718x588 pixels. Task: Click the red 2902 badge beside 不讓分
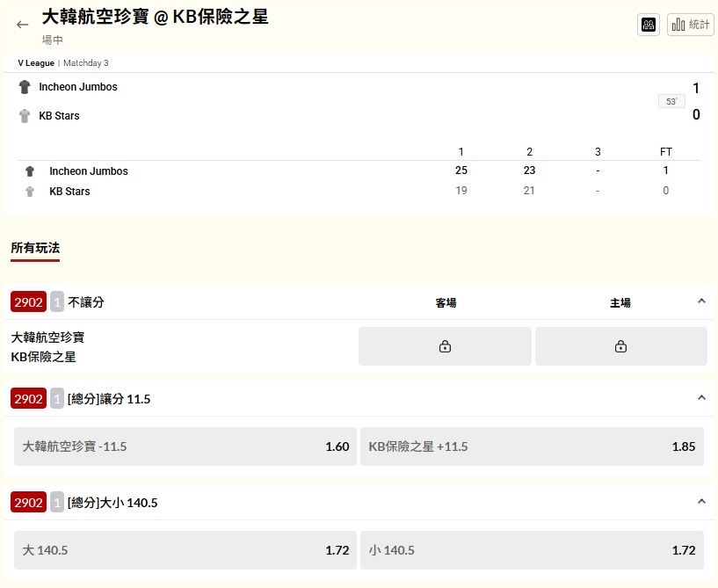[28, 302]
